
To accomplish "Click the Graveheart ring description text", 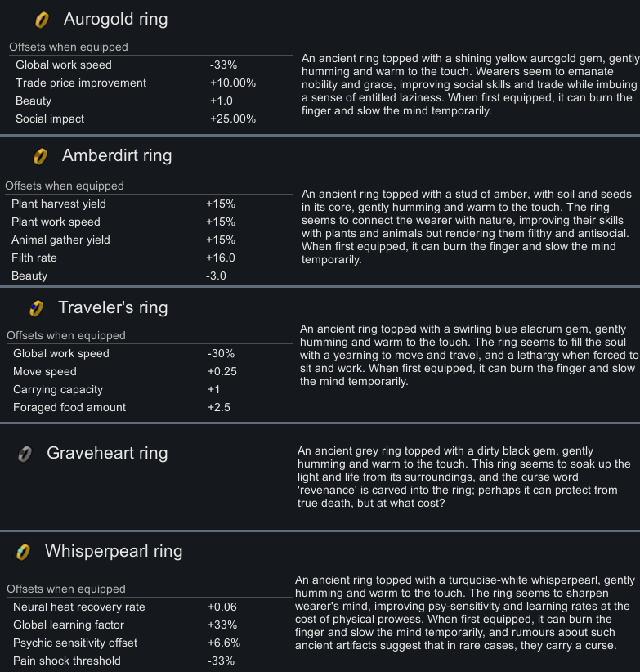I will click(x=464, y=477).
